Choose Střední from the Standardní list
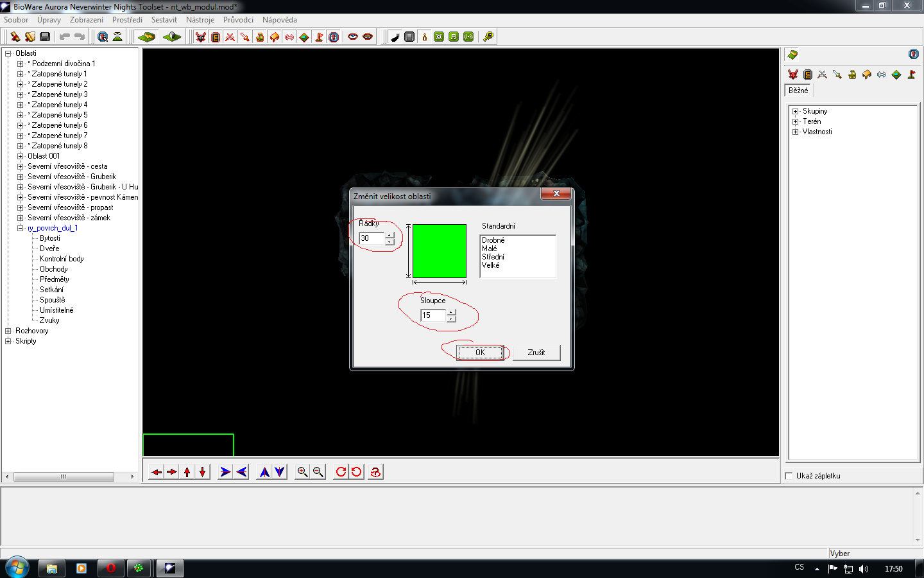This screenshot has width=924, height=578. pyautogui.click(x=493, y=257)
